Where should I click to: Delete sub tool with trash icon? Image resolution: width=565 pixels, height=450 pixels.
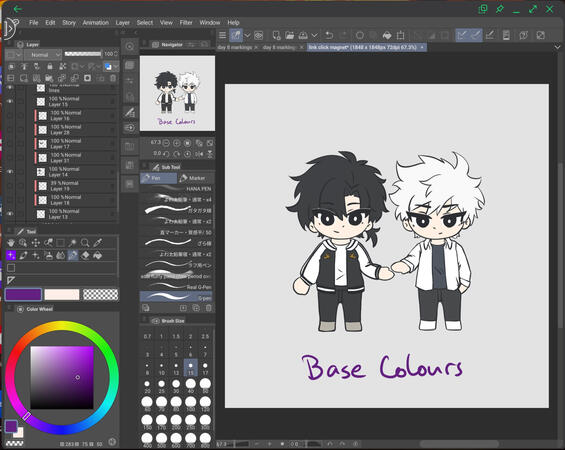tap(208, 308)
